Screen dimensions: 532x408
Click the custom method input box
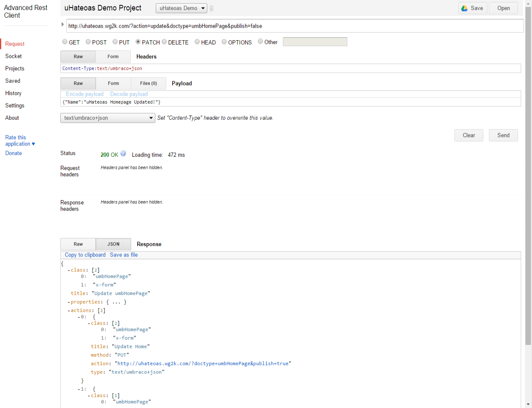point(315,42)
